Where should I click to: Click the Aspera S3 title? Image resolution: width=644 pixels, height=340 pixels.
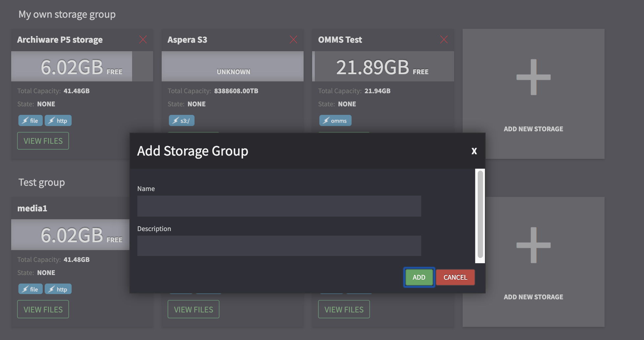(x=187, y=40)
